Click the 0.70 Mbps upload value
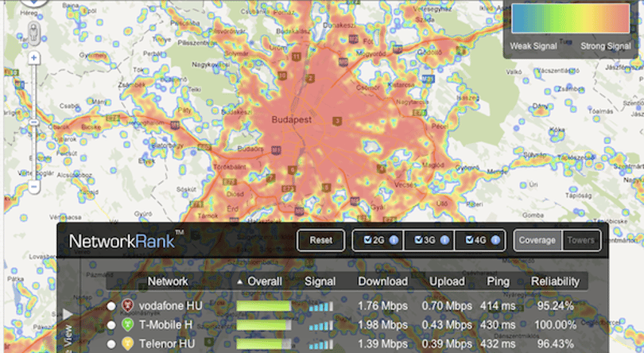The image size is (644, 353). click(x=447, y=306)
